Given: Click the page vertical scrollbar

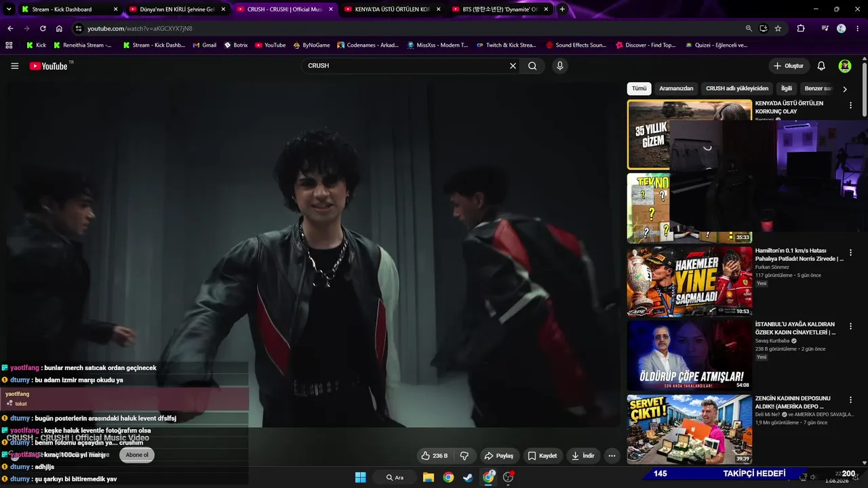Looking at the screenshot, I should pyautogui.click(x=865, y=88).
